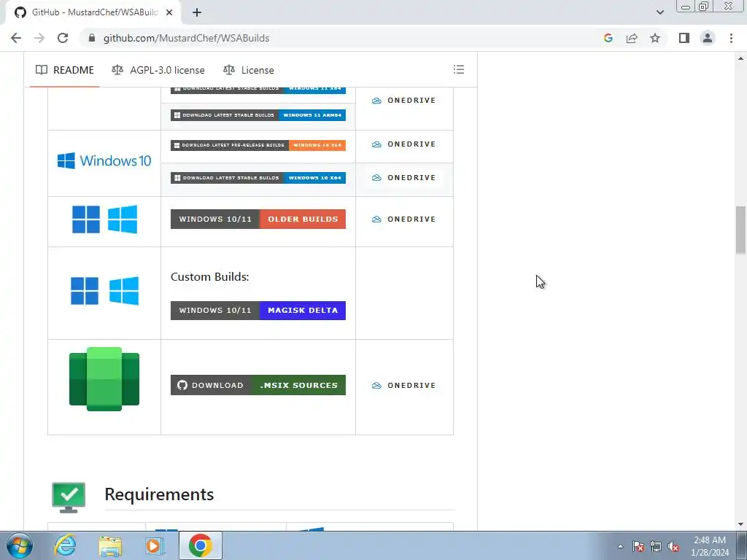Open the Chrome profile menu
Screen dimensions: 747x560
tap(708, 38)
